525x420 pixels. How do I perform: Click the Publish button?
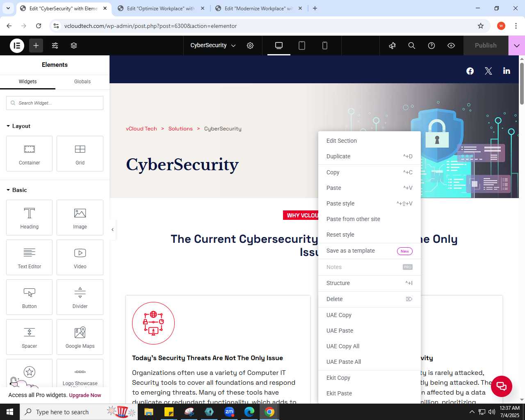click(486, 46)
